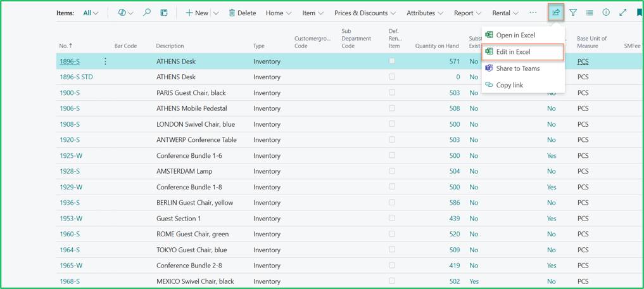Viewport: 644px width, 289px height.
Task: Click the Bar Code column header
Action: [x=125, y=46]
